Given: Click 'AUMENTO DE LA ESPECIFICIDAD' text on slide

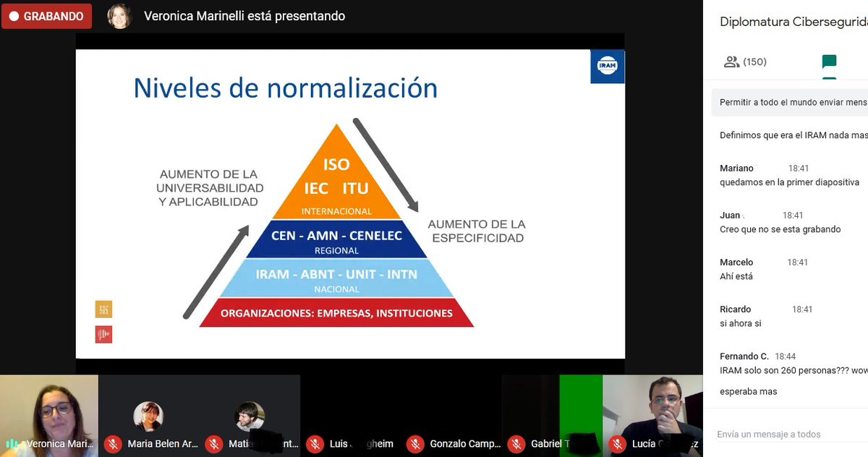Looking at the screenshot, I should (x=477, y=231).
